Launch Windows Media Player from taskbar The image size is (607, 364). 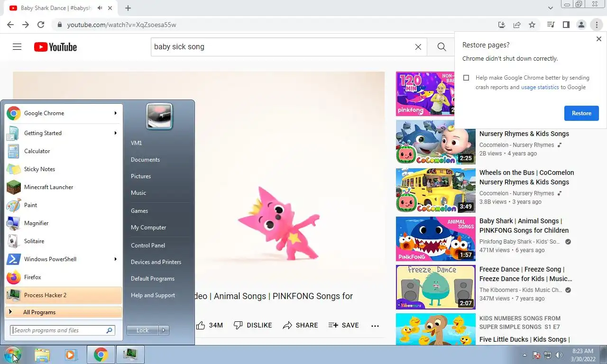[x=71, y=355]
